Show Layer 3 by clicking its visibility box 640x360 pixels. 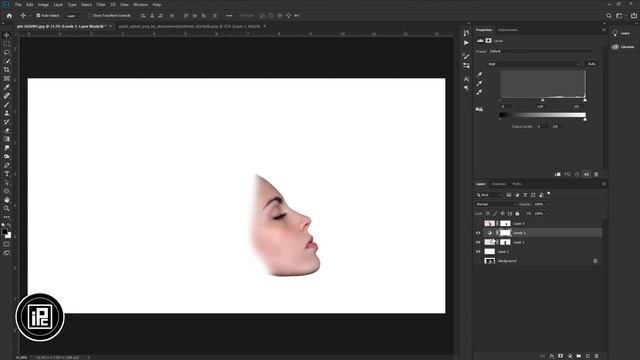tap(478, 223)
